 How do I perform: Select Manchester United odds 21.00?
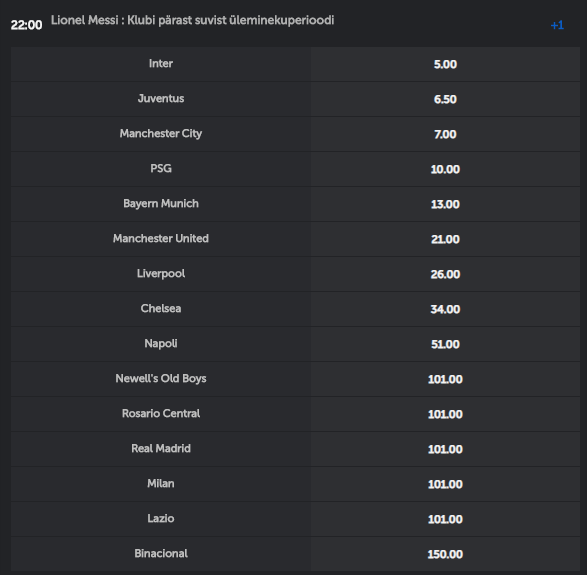[445, 239]
